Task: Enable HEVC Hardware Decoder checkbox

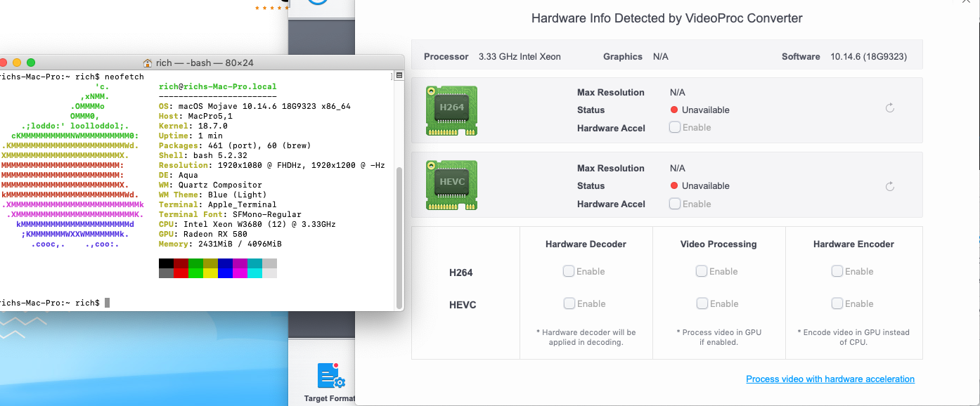Action: (569, 303)
